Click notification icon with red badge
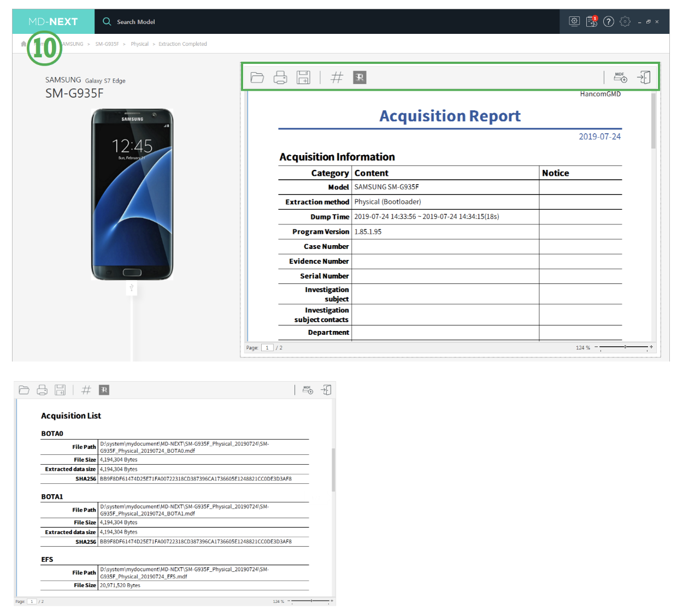 [x=591, y=22]
